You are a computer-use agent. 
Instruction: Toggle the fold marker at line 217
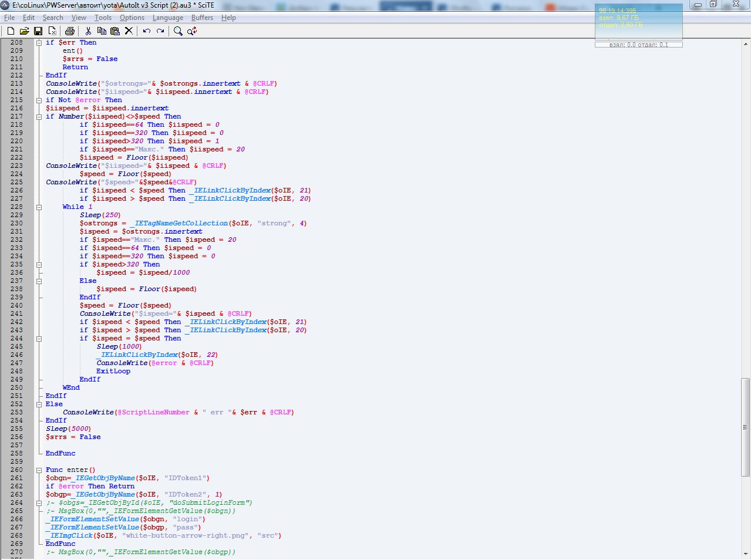point(39,117)
